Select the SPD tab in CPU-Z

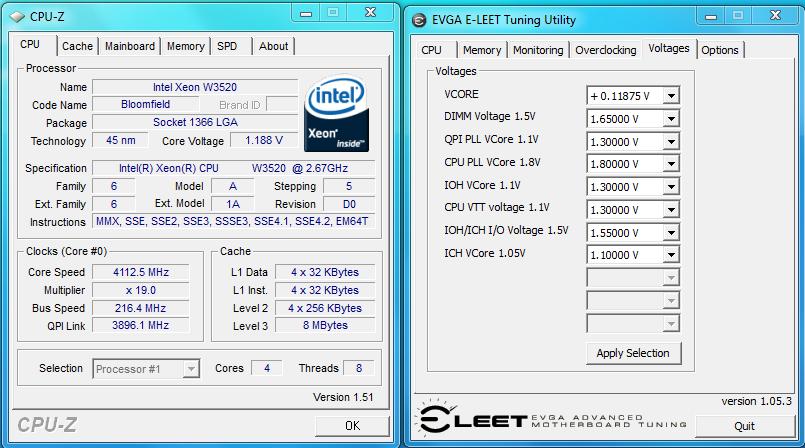tap(227, 46)
